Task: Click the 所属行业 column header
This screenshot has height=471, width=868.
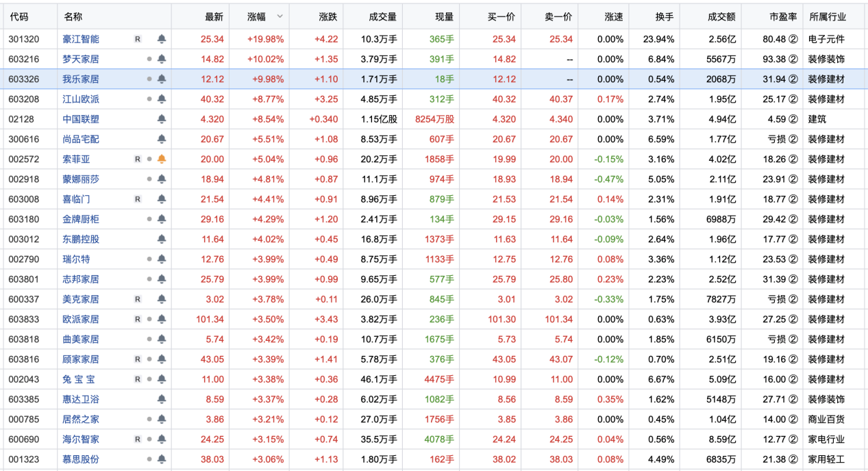Action: point(827,16)
